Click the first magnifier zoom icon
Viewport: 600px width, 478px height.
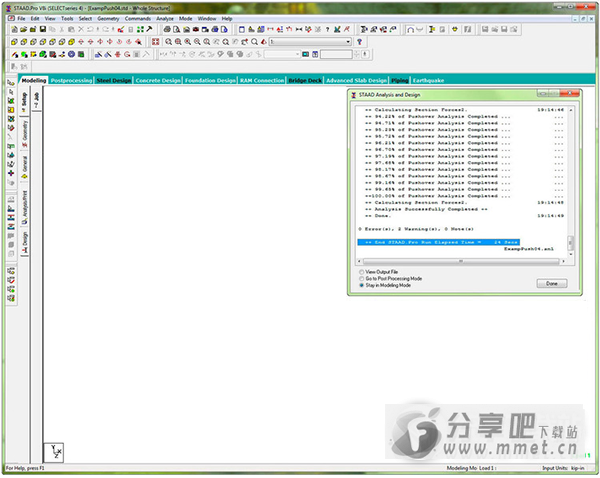pyautogui.click(x=168, y=42)
